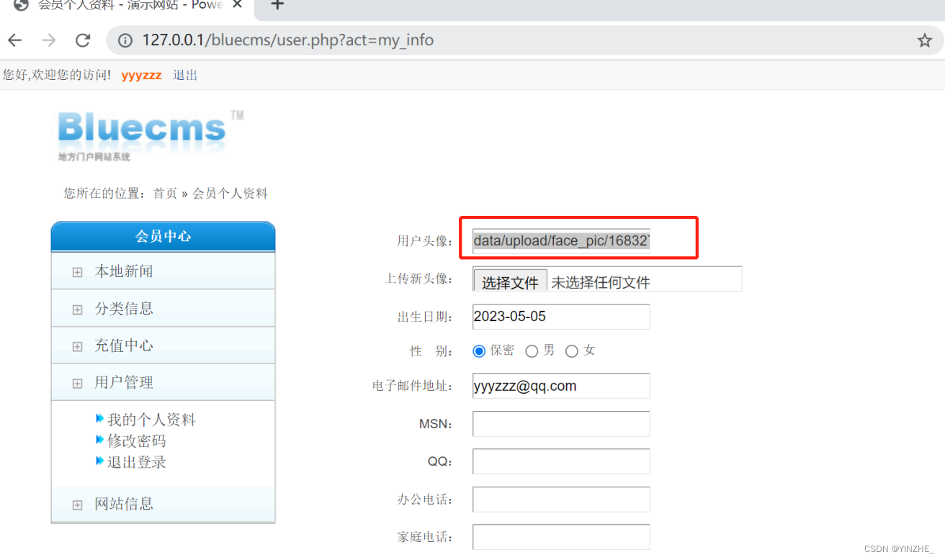The image size is (945, 560).
Task: Select the 男 gender radio button
Action: (532, 351)
